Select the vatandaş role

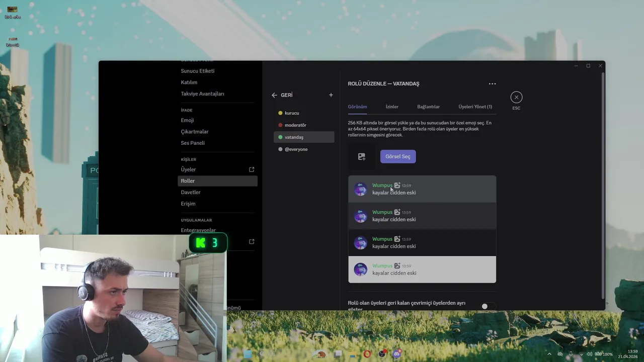point(304,137)
